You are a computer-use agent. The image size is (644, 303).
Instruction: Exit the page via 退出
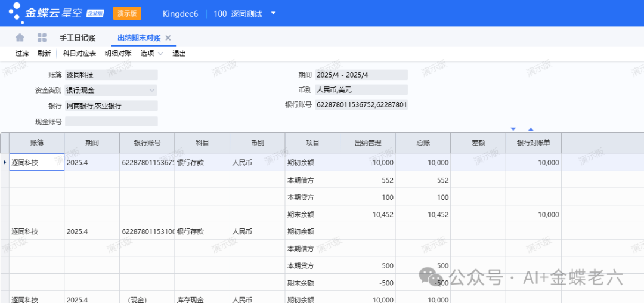point(179,54)
